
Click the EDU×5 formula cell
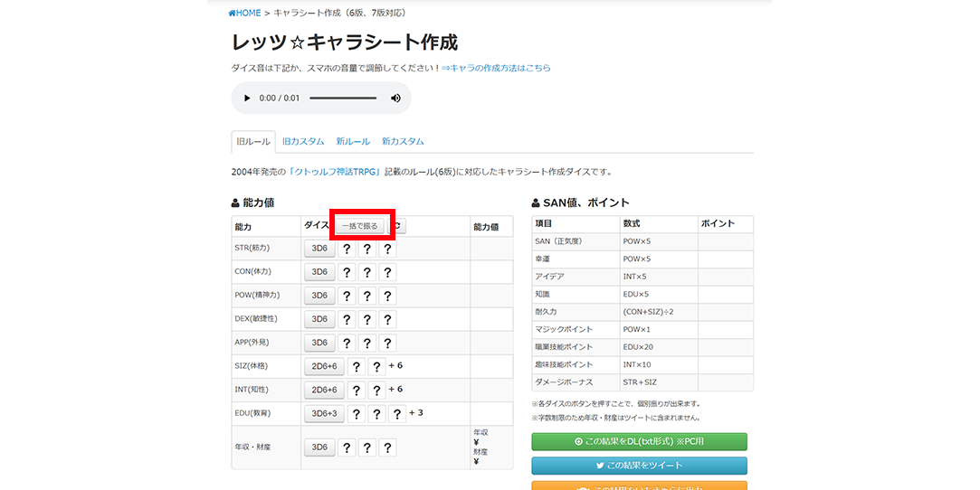tap(659, 294)
